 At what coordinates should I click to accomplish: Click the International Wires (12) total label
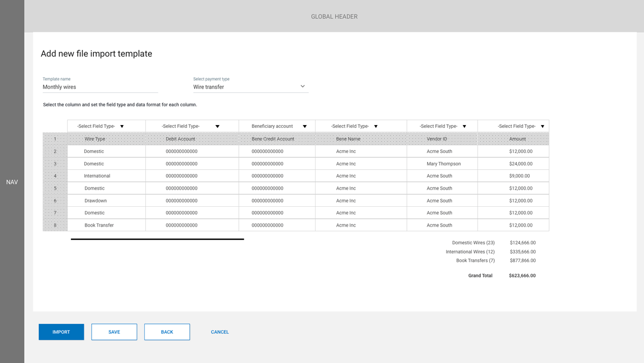[x=470, y=252]
